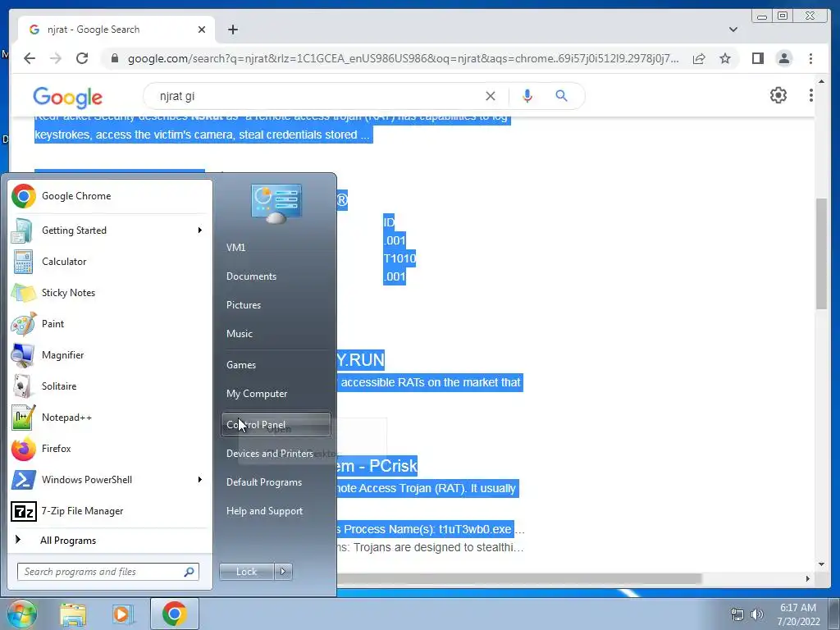Open the ANY.RUN search result link
Viewport: 840px width, 630px height.
pyautogui.click(x=361, y=359)
